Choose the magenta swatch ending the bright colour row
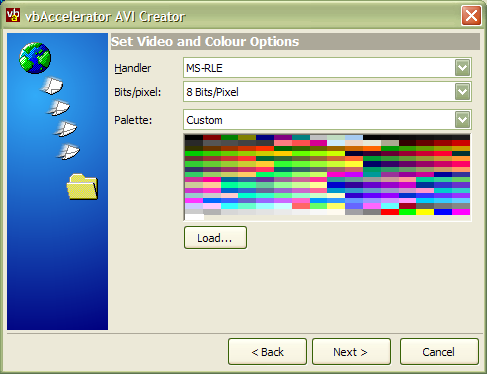The height and width of the screenshot is (374, 487). pyautogui.click(x=461, y=212)
